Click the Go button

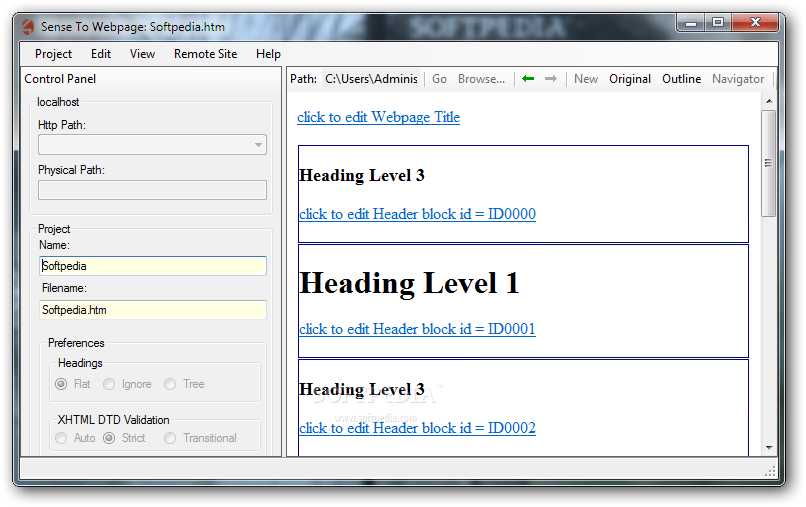pos(439,79)
